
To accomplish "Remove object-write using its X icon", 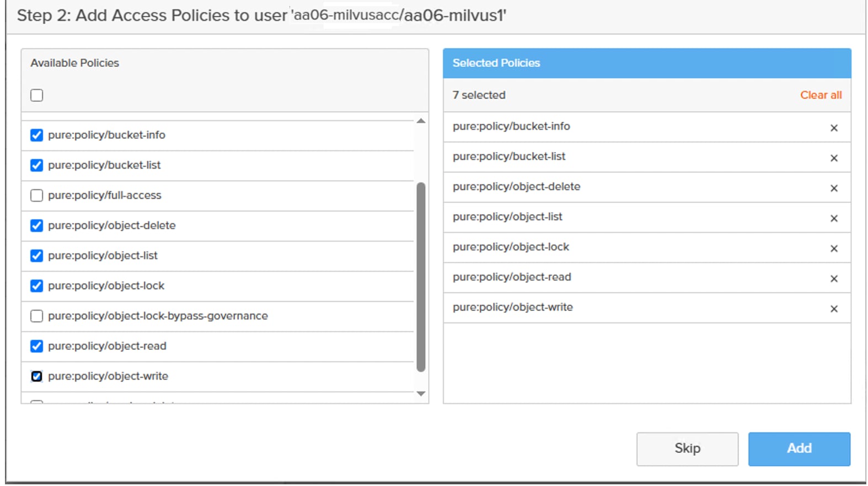I will pyautogui.click(x=834, y=309).
